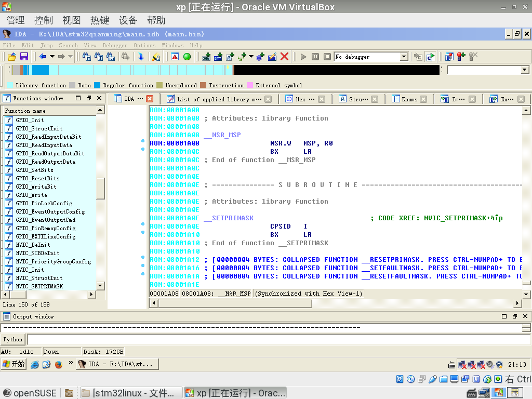This screenshot has width=532, height=399.
Task: Open the VirtualBox 设备 menu
Action: click(x=128, y=20)
